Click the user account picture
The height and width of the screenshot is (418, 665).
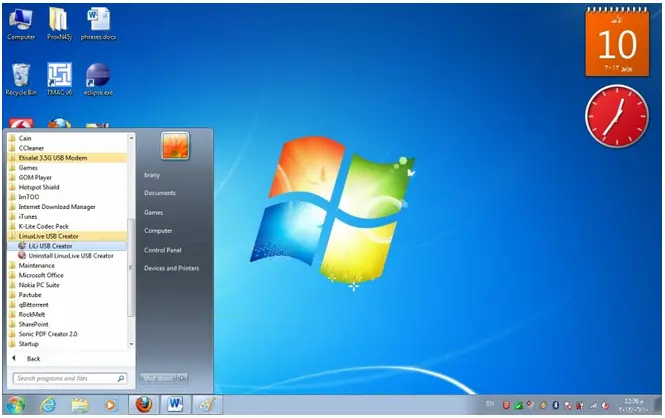pyautogui.click(x=175, y=146)
